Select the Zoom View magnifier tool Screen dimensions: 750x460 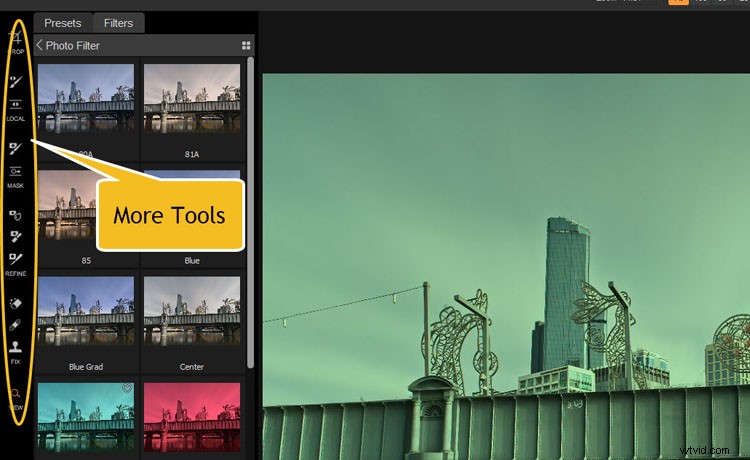(x=15, y=394)
